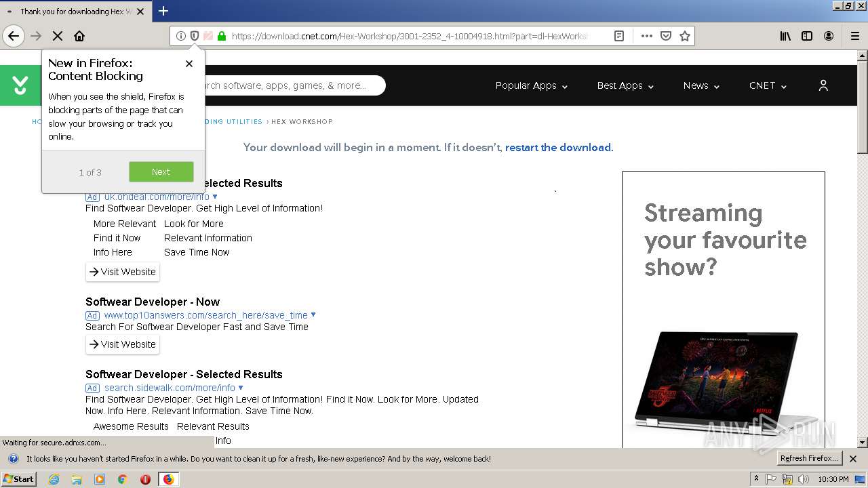
Task: Open page actions three-dot menu
Action: (x=647, y=36)
